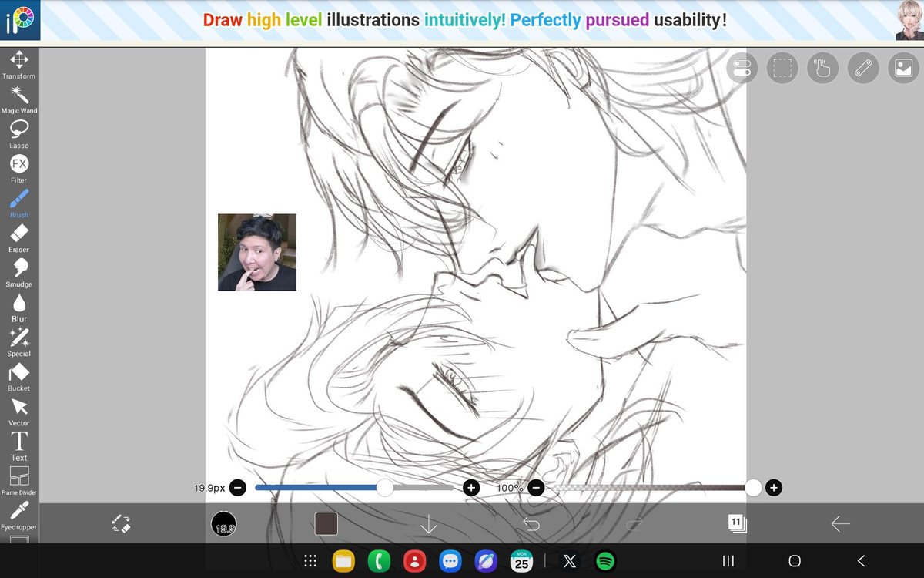Redo the last undone stroke

634,524
